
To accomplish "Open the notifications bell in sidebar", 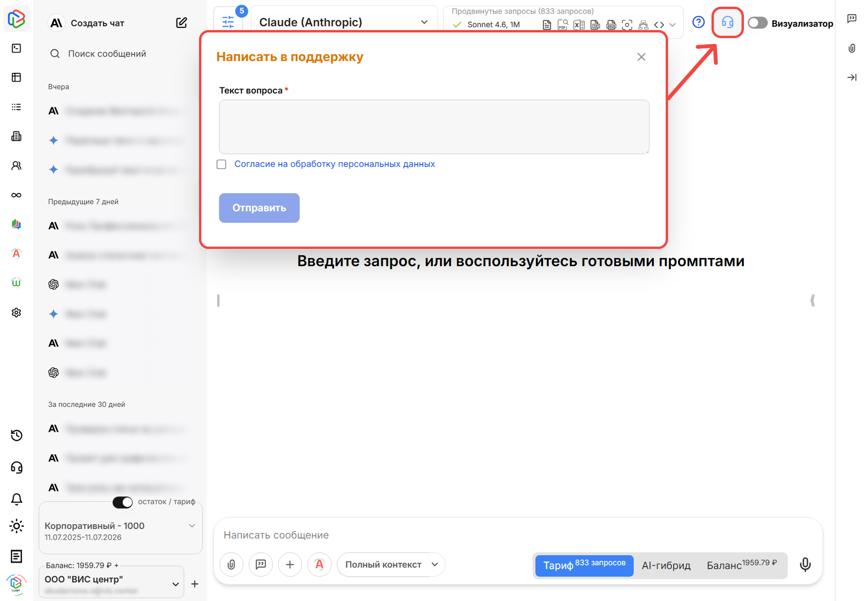I will click(x=17, y=498).
